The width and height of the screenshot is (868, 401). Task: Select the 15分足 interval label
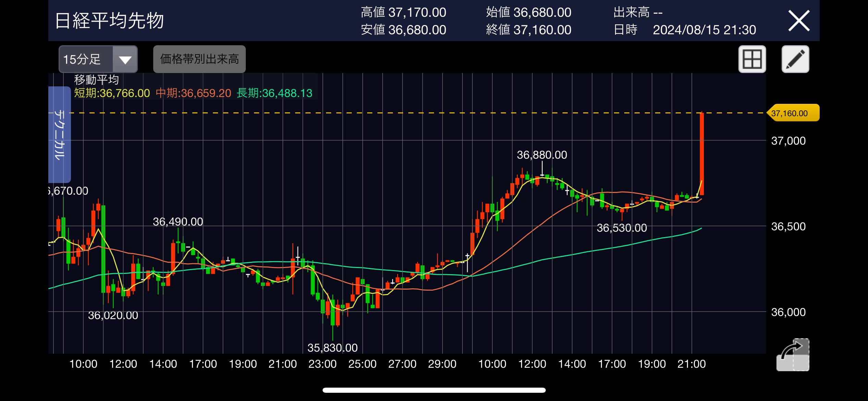(x=82, y=60)
